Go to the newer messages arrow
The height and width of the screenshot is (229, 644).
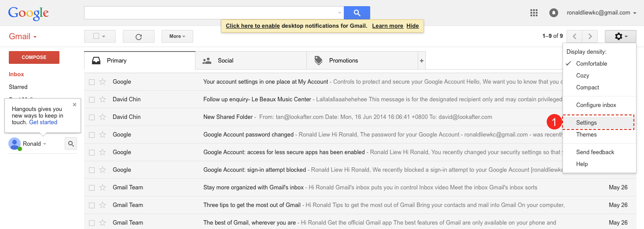coord(574,36)
